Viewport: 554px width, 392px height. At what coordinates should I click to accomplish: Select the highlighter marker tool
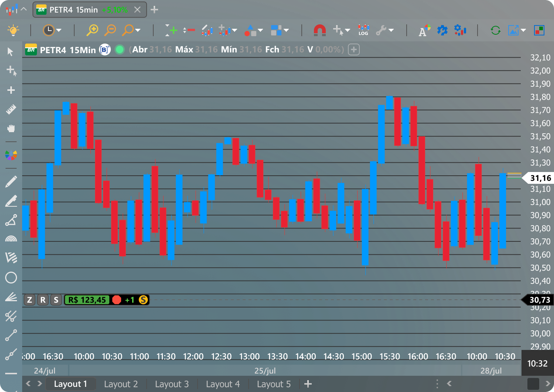click(11, 201)
